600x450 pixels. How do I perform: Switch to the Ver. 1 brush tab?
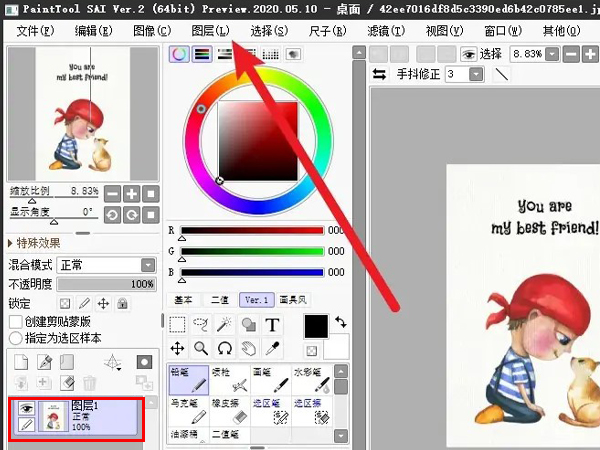pyautogui.click(x=257, y=300)
